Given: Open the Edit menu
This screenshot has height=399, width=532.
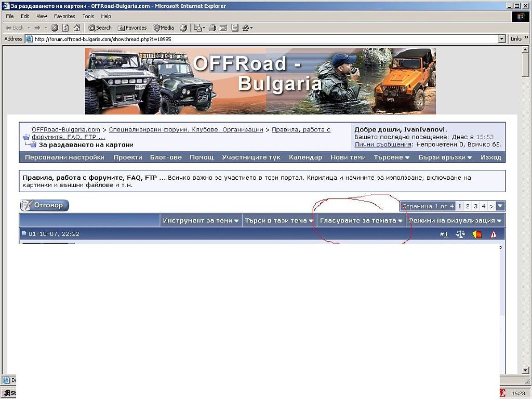Looking at the screenshot, I should 25,16.
